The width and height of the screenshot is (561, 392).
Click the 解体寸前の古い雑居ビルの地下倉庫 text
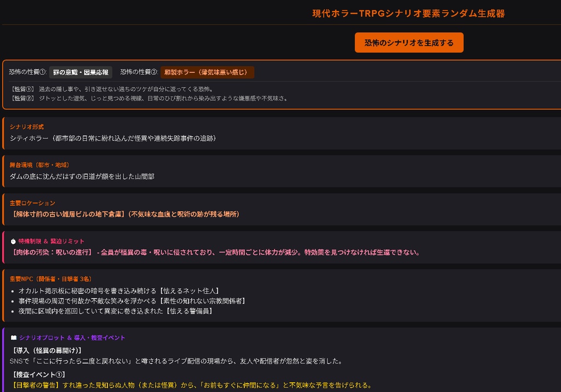(x=124, y=214)
